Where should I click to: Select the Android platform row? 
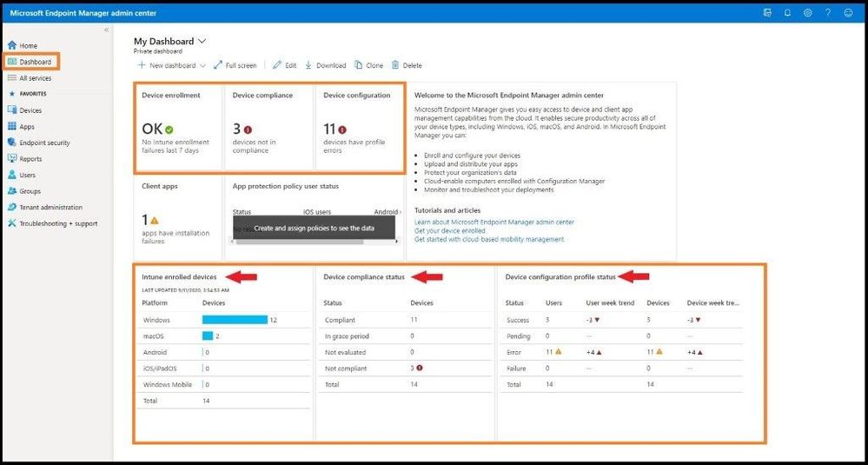click(x=223, y=352)
